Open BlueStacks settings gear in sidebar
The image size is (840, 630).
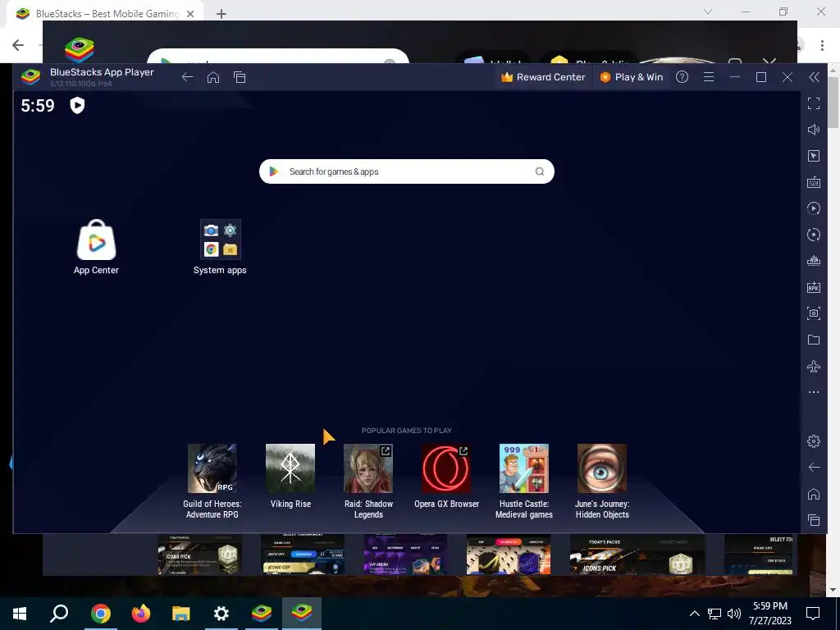tap(814, 441)
